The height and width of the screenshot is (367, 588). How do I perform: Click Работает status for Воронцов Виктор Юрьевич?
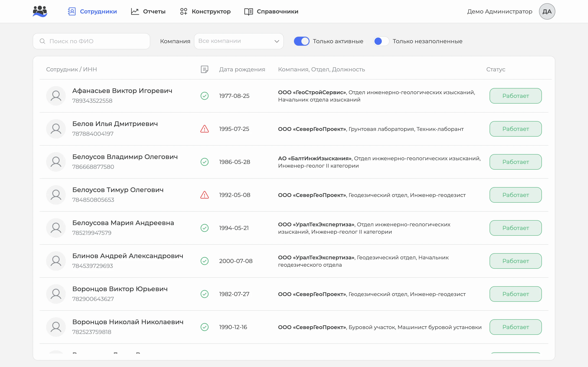click(x=516, y=294)
